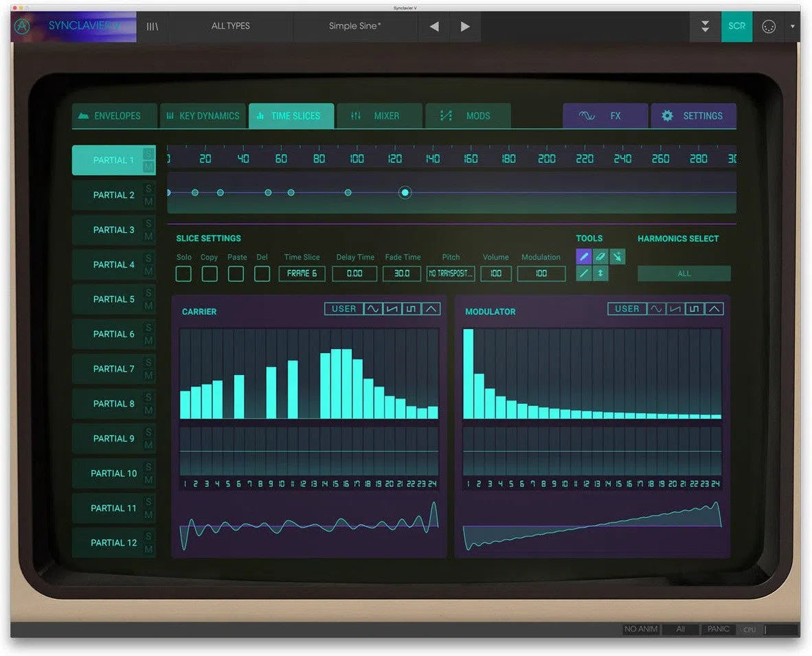Select the Frame 6 time slice marker on the timeline
The height and width of the screenshot is (656, 812).
(x=405, y=193)
